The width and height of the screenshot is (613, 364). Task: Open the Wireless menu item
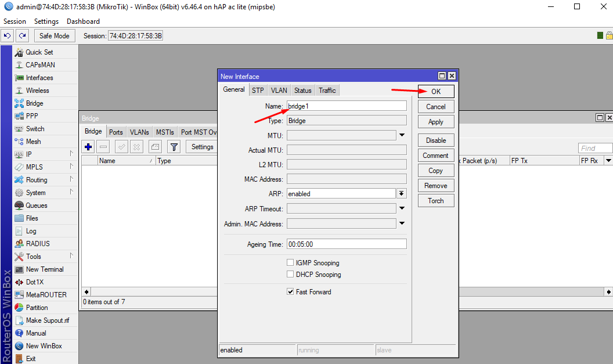tap(38, 91)
